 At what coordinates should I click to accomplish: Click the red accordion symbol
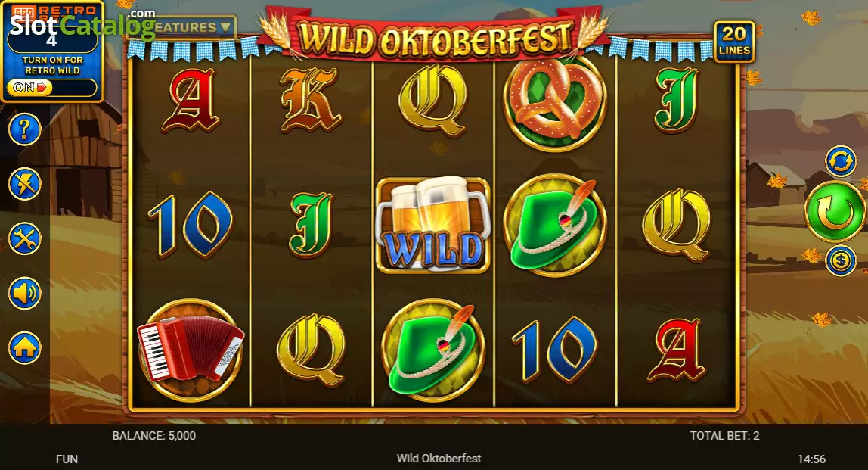[x=190, y=350]
